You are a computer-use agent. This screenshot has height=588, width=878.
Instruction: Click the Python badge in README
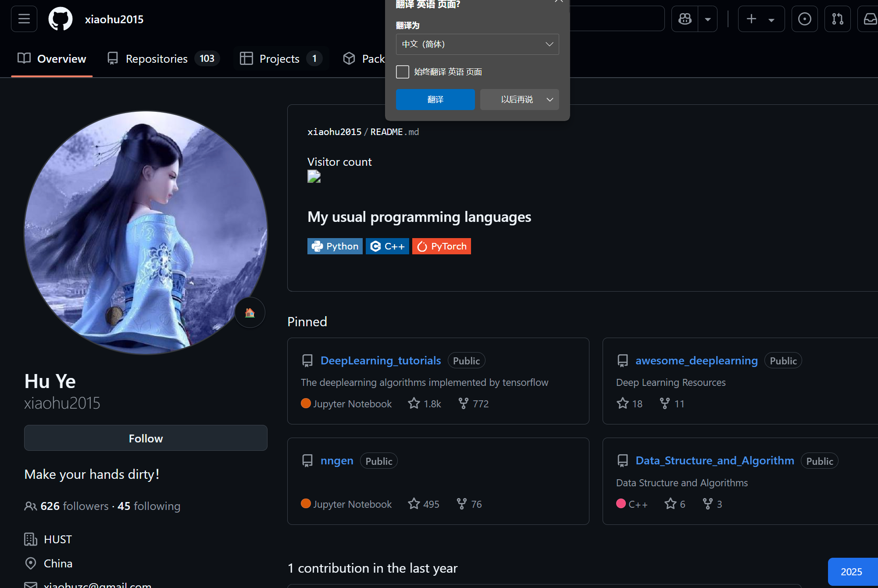335,246
